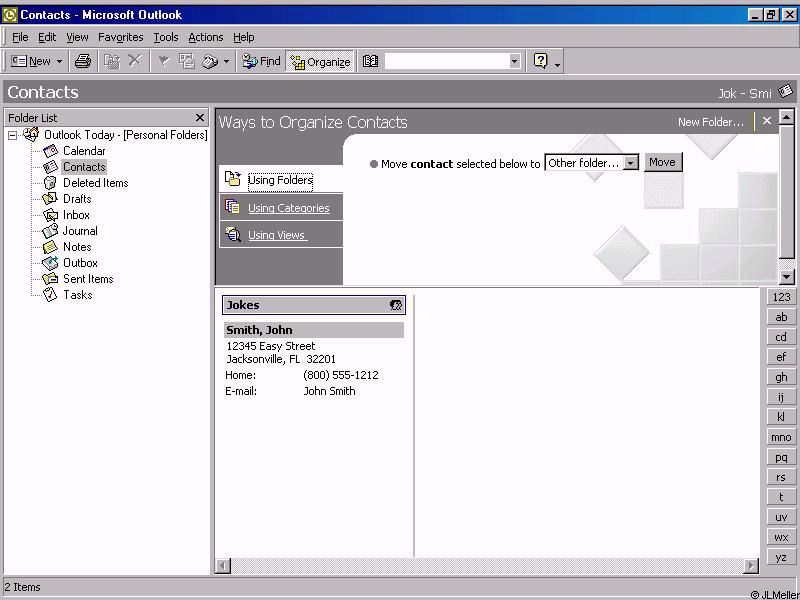Click the Find a Contact input field
The image size is (800, 600).
447,62
